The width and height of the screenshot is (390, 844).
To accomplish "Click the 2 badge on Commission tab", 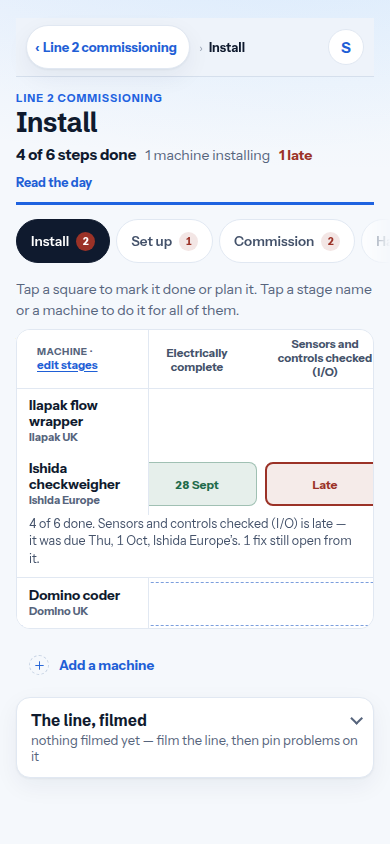I will tap(331, 242).
